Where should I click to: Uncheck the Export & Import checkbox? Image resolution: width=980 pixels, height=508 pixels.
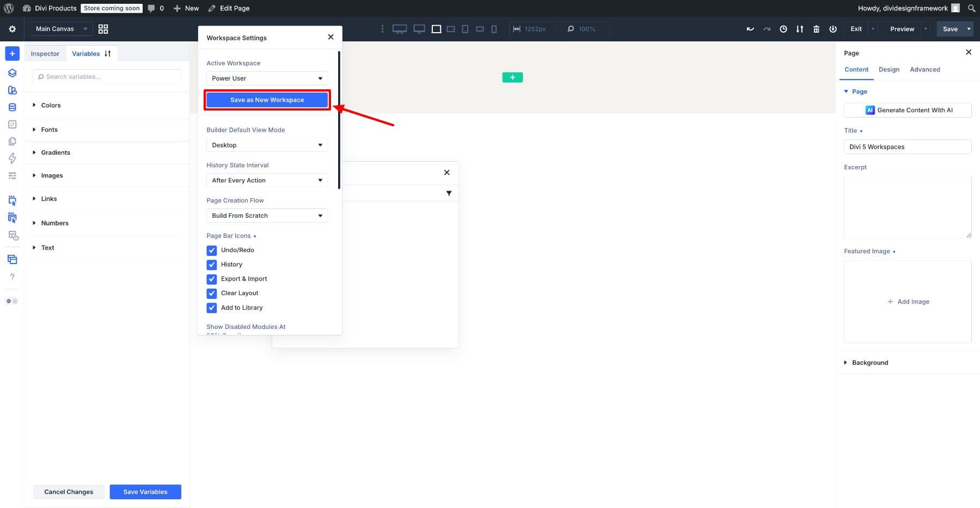[x=212, y=279]
